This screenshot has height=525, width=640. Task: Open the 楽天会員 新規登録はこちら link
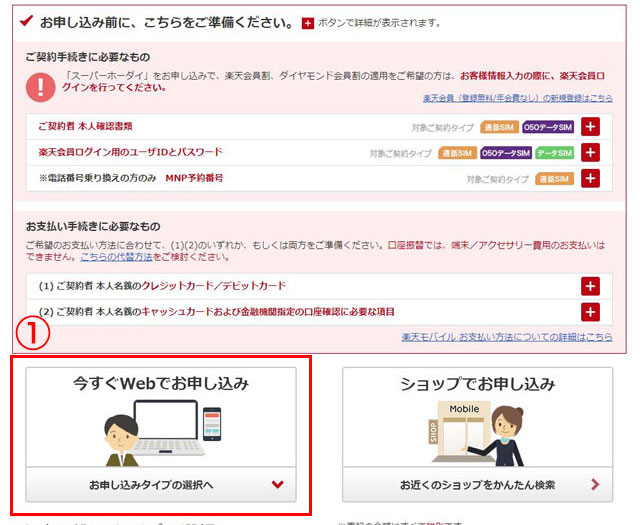[518, 98]
